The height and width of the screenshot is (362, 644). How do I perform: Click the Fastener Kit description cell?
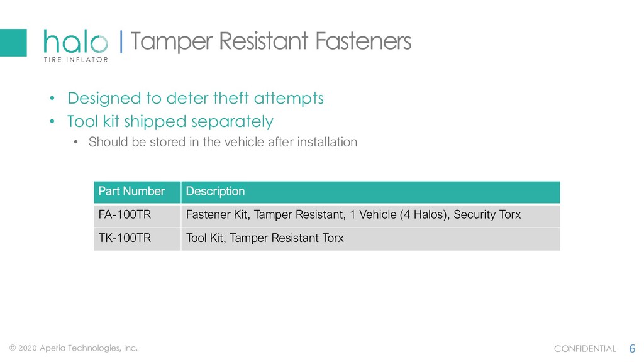(370, 216)
